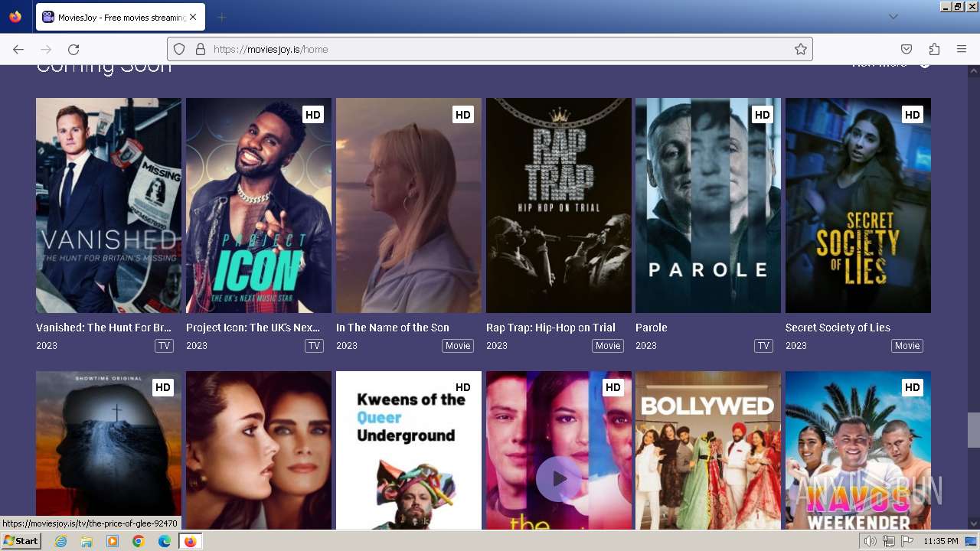
Task: Click the 11:35 PM system clock
Action: click(941, 541)
